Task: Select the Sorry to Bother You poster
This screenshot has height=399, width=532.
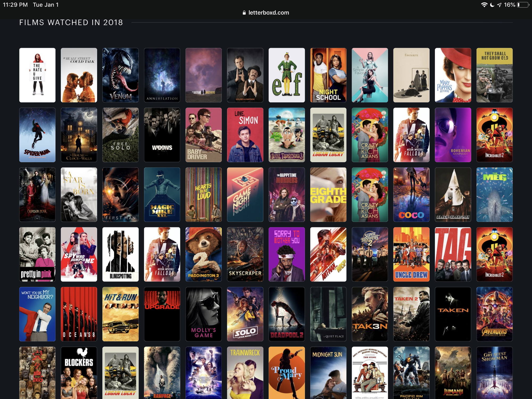Action: 286,254
